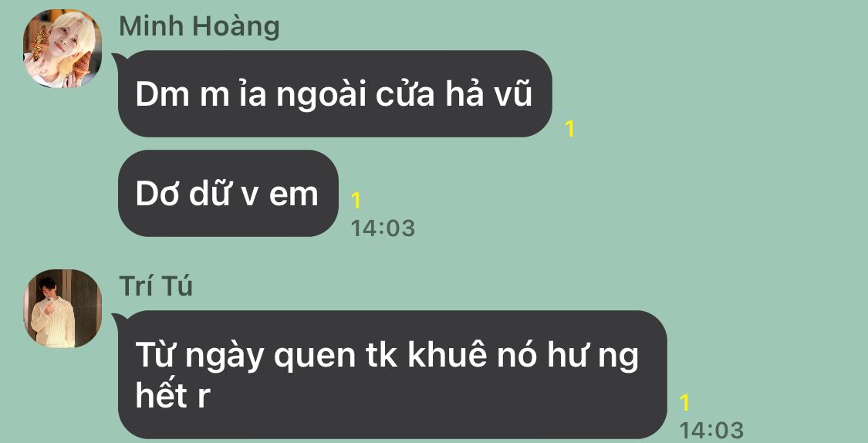Click the words 'hết r' in the last bubble

173,396
